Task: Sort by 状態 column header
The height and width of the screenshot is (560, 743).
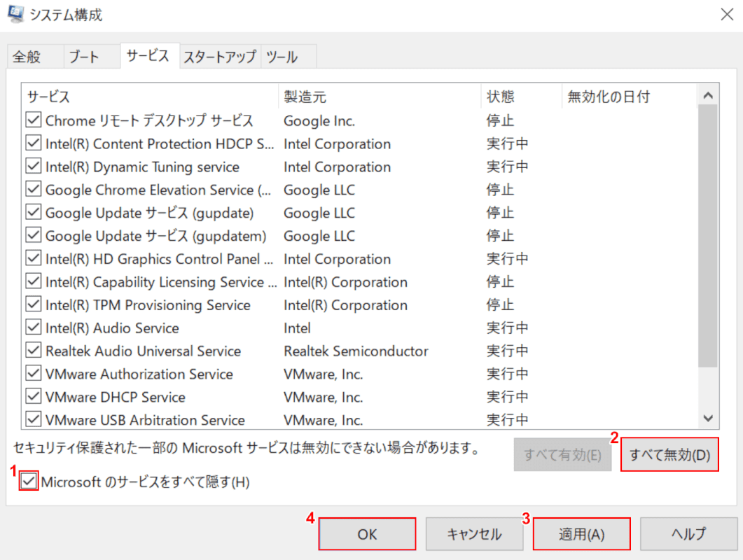Action: (x=521, y=97)
